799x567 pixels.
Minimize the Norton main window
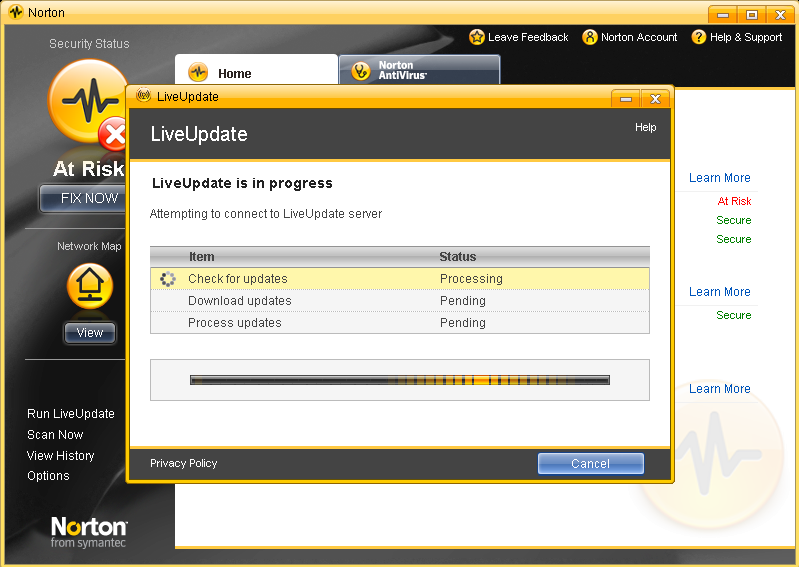tap(723, 15)
